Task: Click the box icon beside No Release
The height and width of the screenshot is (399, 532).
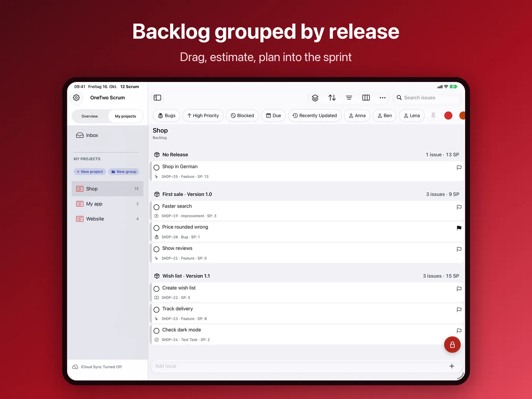Action: click(x=157, y=155)
